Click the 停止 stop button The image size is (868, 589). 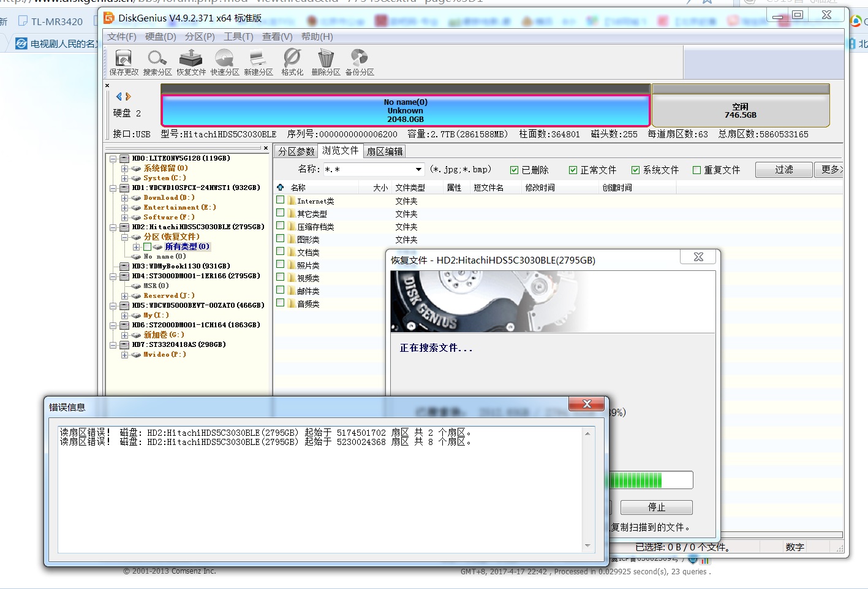(x=657, y=507)
